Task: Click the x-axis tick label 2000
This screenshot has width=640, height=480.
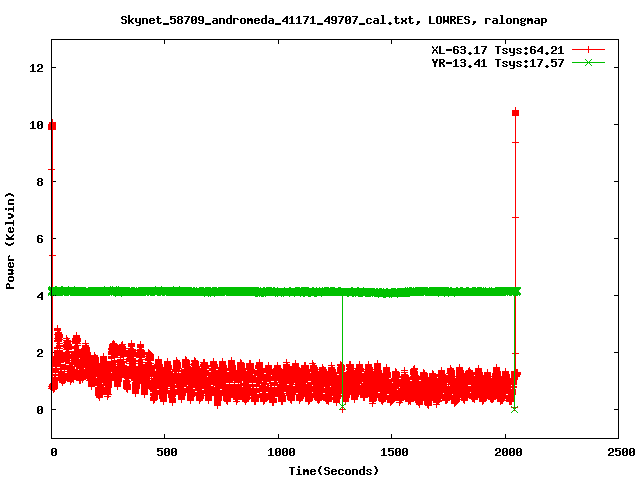Action: click(507, 452)
